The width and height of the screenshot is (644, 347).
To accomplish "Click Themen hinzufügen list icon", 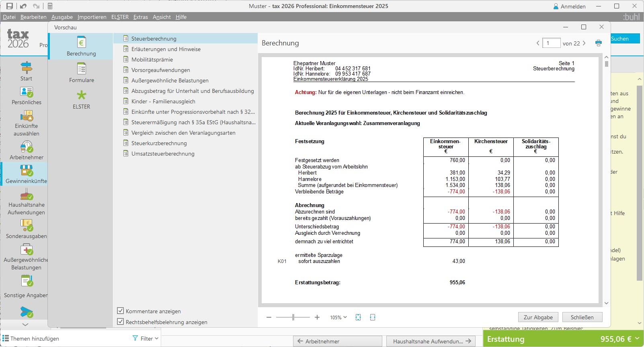I will tap(5, 339).
